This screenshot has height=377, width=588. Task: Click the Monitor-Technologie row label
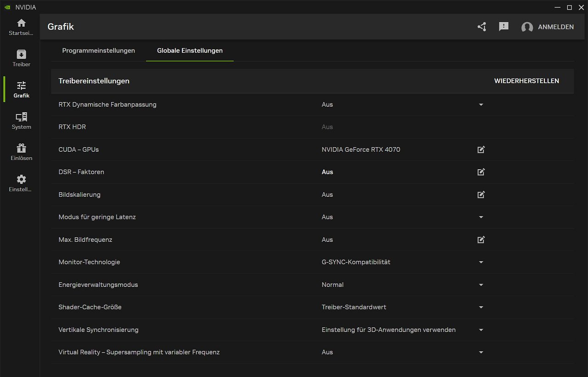89,262
